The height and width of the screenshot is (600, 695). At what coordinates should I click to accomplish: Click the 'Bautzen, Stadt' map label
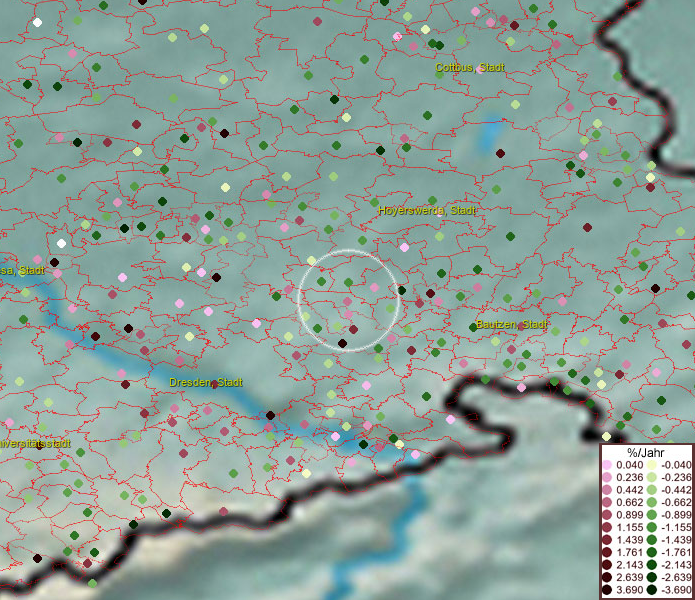pyautogui.click(x=511, y=324)
